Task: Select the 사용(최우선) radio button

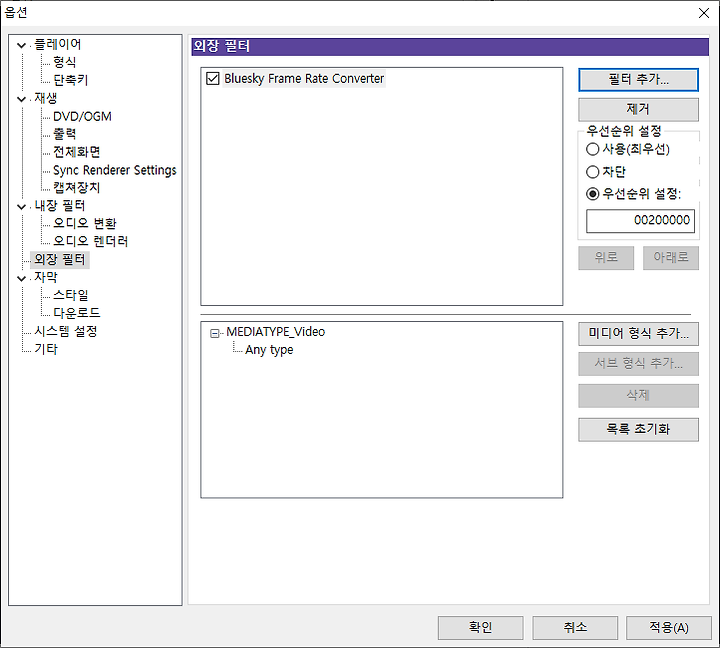Action: (x=593, y=149)
